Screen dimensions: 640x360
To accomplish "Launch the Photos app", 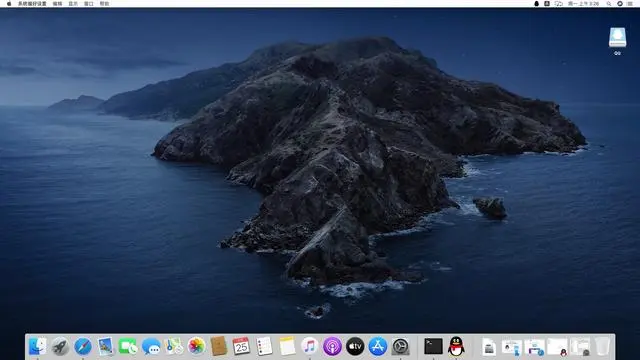I will 196,346.
